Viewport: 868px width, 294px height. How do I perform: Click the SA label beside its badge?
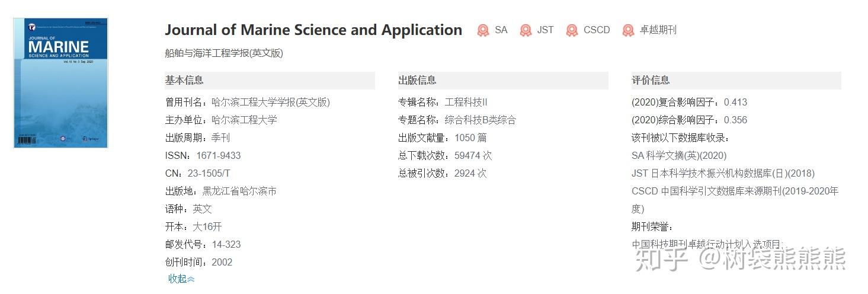click(501, 30)
